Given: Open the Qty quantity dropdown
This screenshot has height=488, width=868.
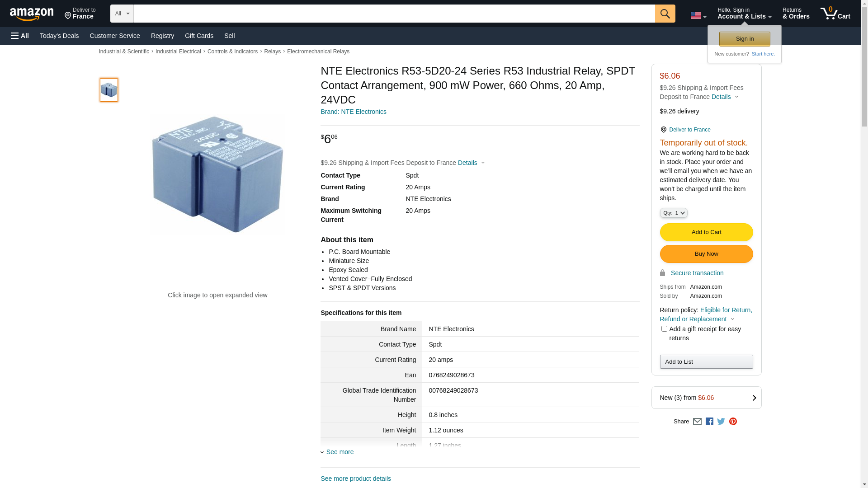Looking at the screenshot, I should tap(673, 213).
